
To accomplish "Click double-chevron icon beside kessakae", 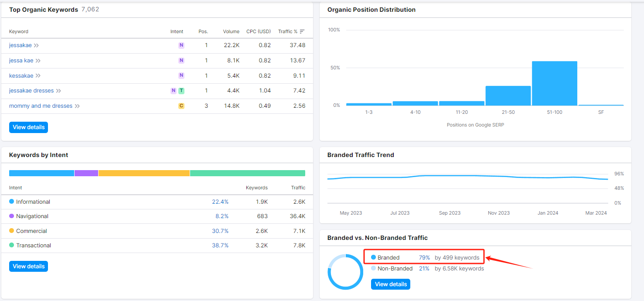I will (x=38, y=76).
